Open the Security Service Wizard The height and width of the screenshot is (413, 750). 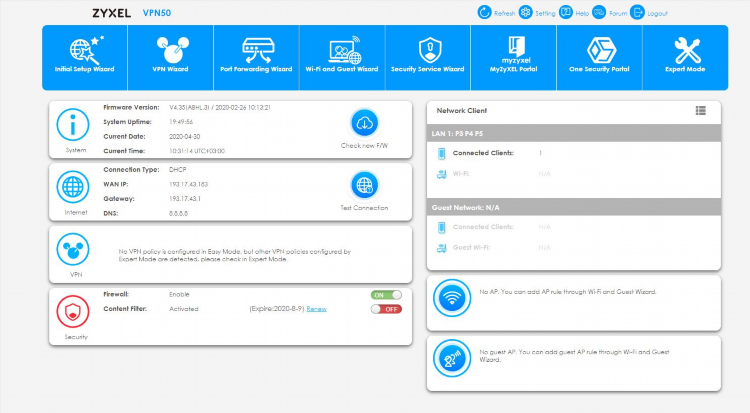428,57
